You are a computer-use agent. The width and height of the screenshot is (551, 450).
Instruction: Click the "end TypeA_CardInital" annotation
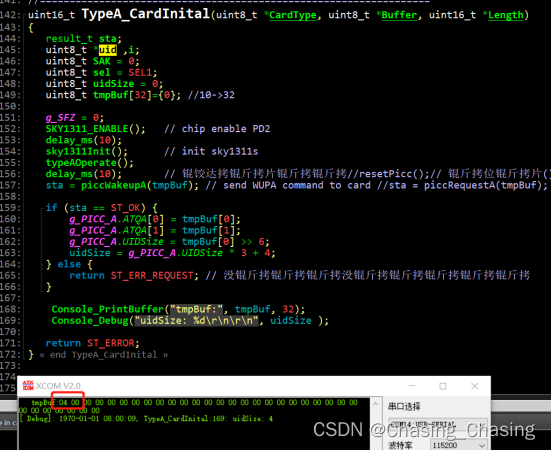pos(104,354)
